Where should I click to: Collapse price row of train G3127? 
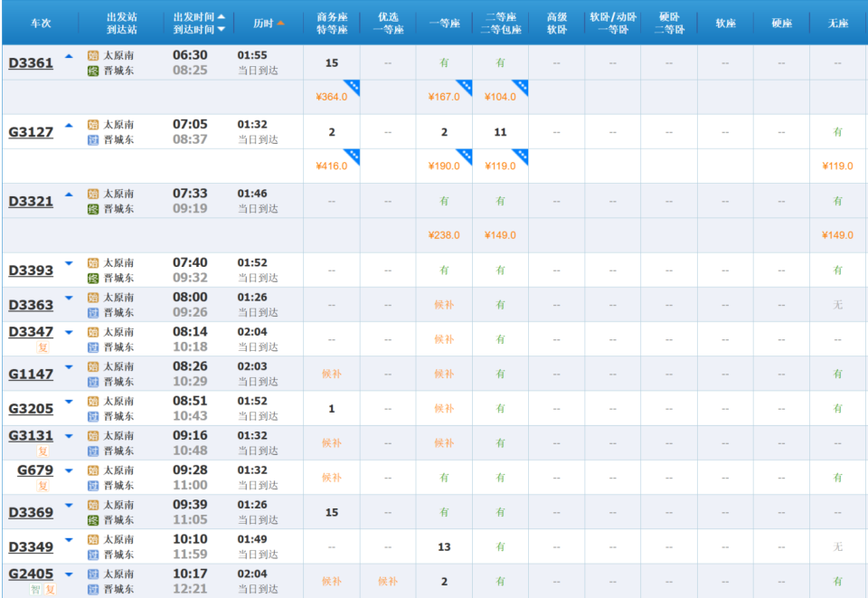point(69,126)
